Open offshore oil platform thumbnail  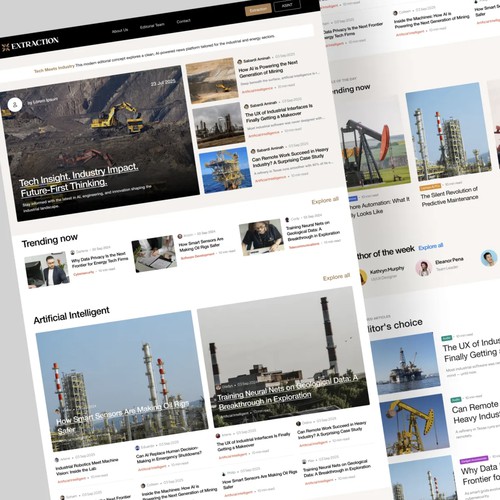click(226, 170)
